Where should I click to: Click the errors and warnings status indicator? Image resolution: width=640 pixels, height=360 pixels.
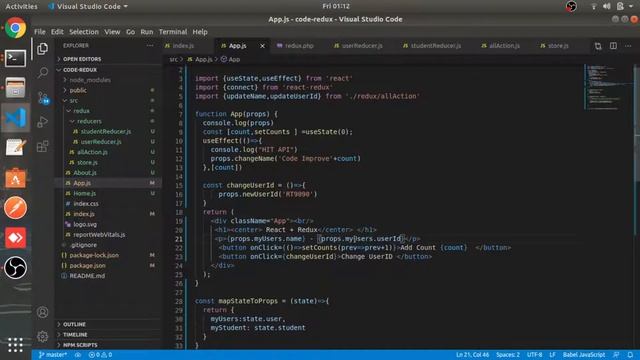(100, 355)
